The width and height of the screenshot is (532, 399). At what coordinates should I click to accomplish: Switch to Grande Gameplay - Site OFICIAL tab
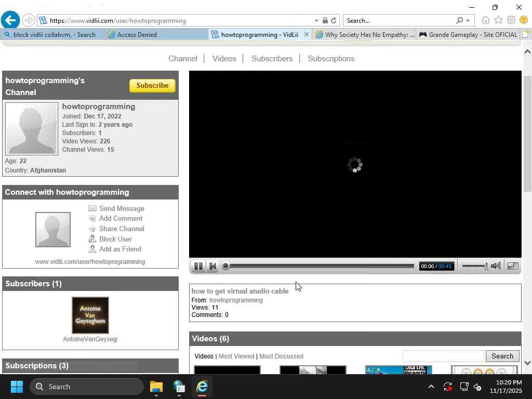(x=468, y=35)
